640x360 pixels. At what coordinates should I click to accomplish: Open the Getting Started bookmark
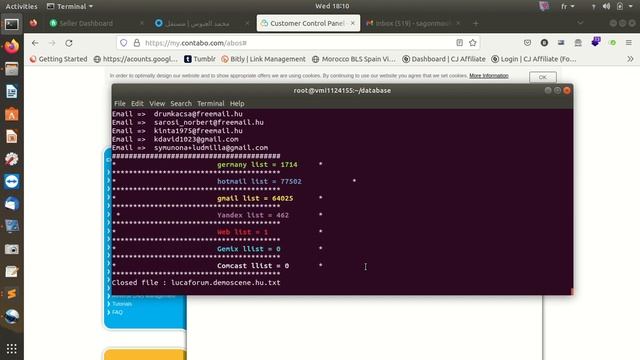[x=59, y=59]
